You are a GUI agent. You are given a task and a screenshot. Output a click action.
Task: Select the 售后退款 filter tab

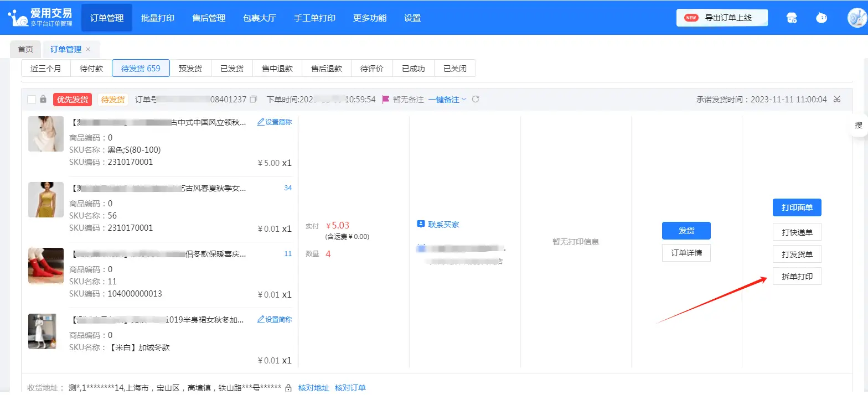[x=327, y=69]
